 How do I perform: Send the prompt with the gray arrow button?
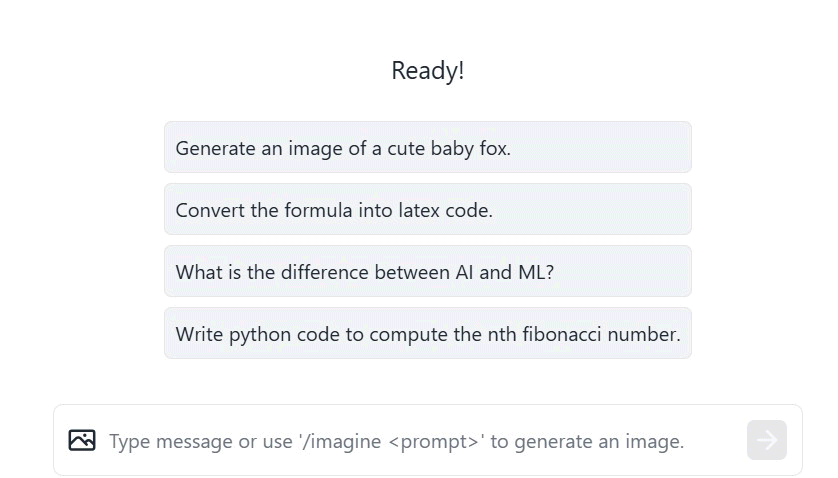(766, 440)
